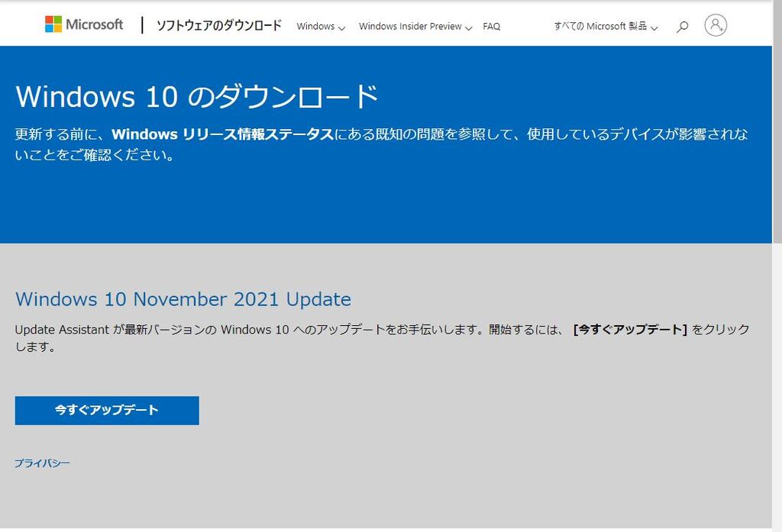Click Windows 10 November 2021 Update heading
Screen dimensions: 782x532
[x=183, y=299]
